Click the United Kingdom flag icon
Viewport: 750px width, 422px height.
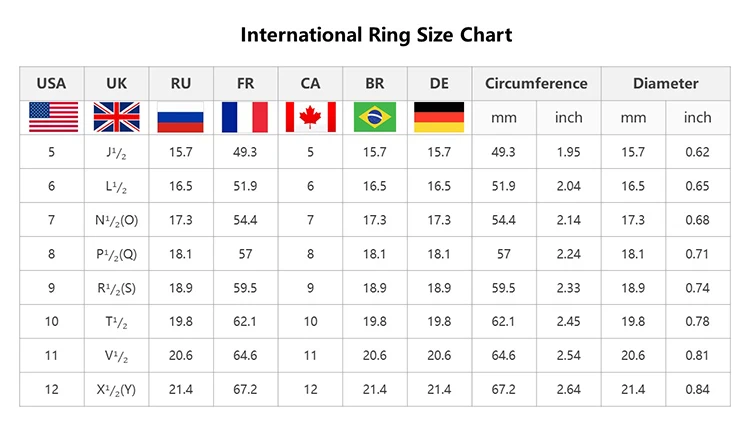click(116, 117)
